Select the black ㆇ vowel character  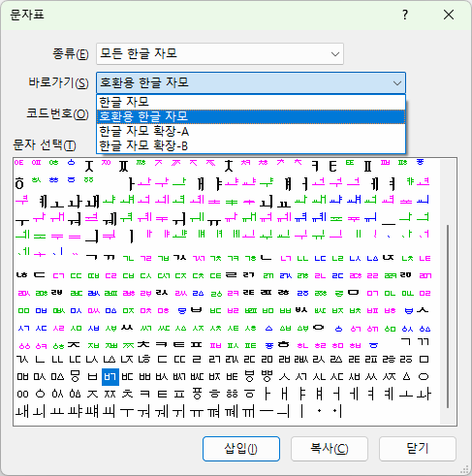pos(75,412)
